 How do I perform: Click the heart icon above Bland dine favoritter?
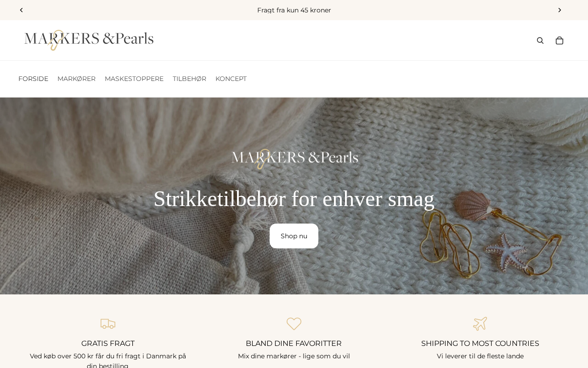[294, 324]
